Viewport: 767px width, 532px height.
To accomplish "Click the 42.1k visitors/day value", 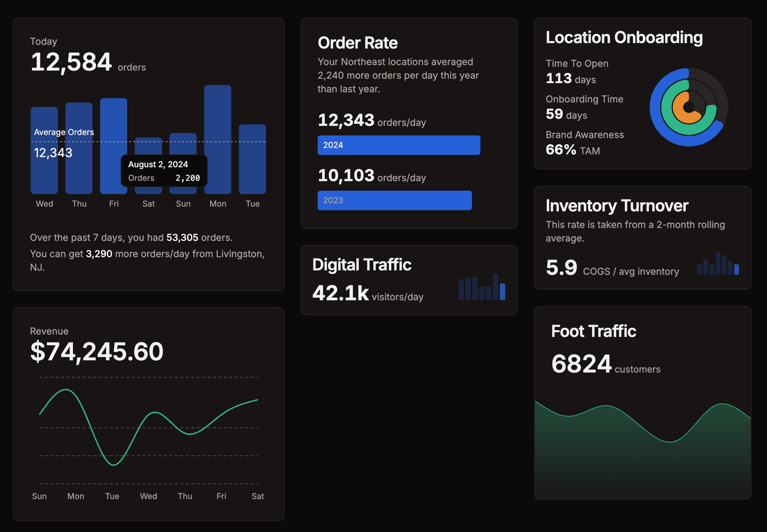I will tap(368, 293).
